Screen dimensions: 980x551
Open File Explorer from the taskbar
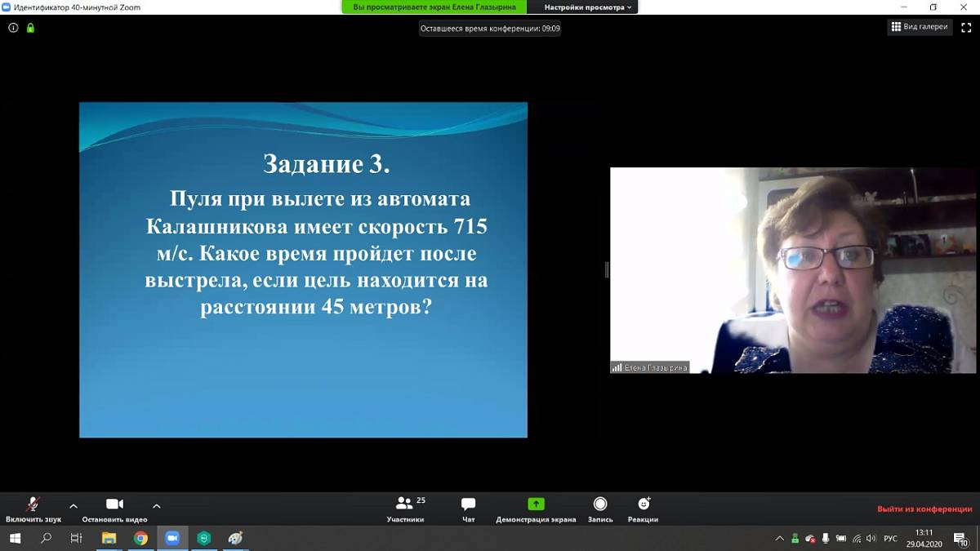pyautogui.click(x=109, y=538)
